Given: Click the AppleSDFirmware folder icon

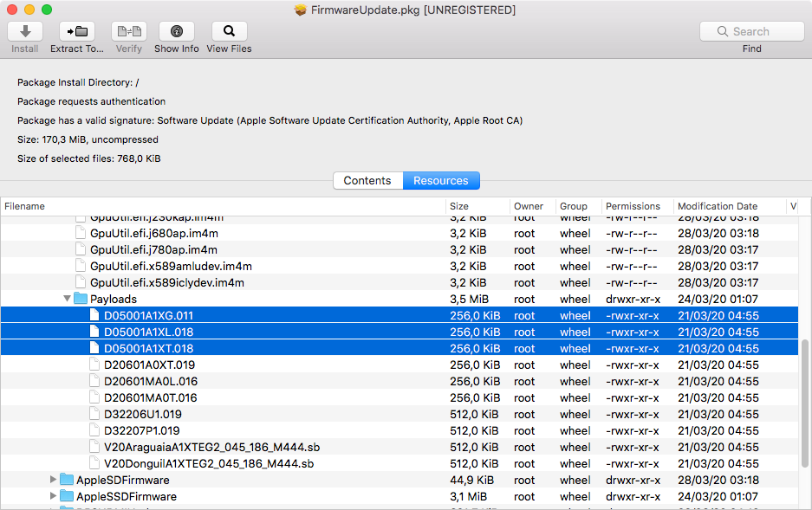Looking at the screenshot, I should pyautogui.click(x=67, y=480).
